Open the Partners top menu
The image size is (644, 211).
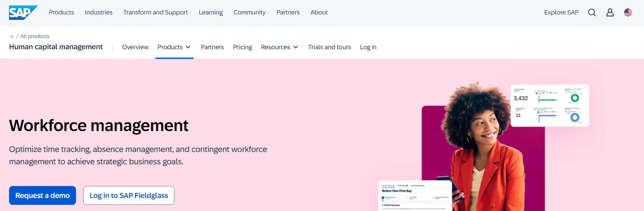[x=288, y=12]
